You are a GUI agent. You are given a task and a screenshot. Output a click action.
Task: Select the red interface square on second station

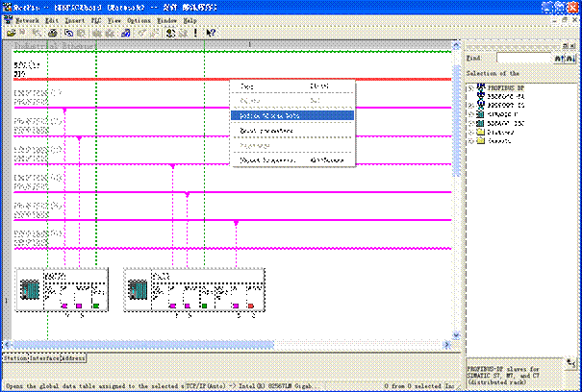click(250, 306)
